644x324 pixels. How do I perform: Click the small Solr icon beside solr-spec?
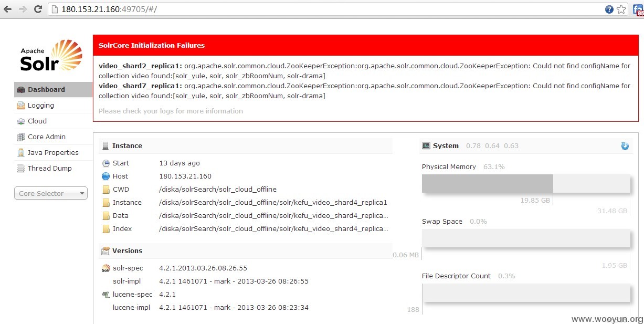(106, 268)
